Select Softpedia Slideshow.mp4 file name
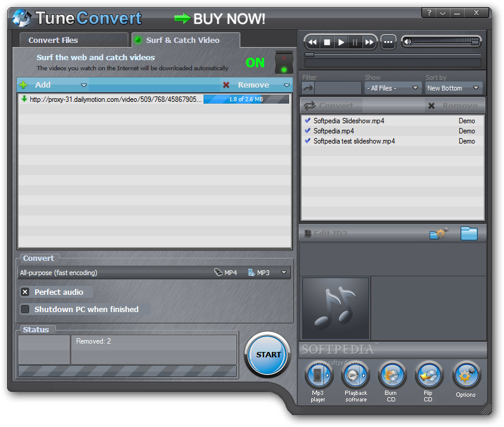The height and width of the screenshot is (427, 504). point(349,121)
